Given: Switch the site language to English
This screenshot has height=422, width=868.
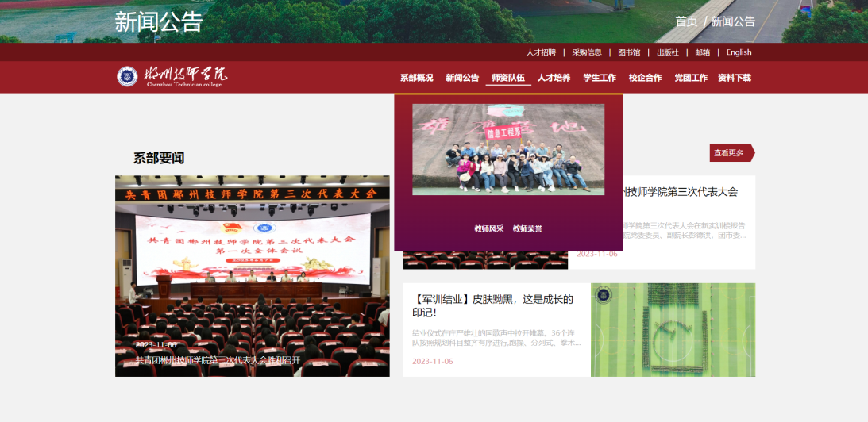Looking at the screenshot, I should pos(739,52).
